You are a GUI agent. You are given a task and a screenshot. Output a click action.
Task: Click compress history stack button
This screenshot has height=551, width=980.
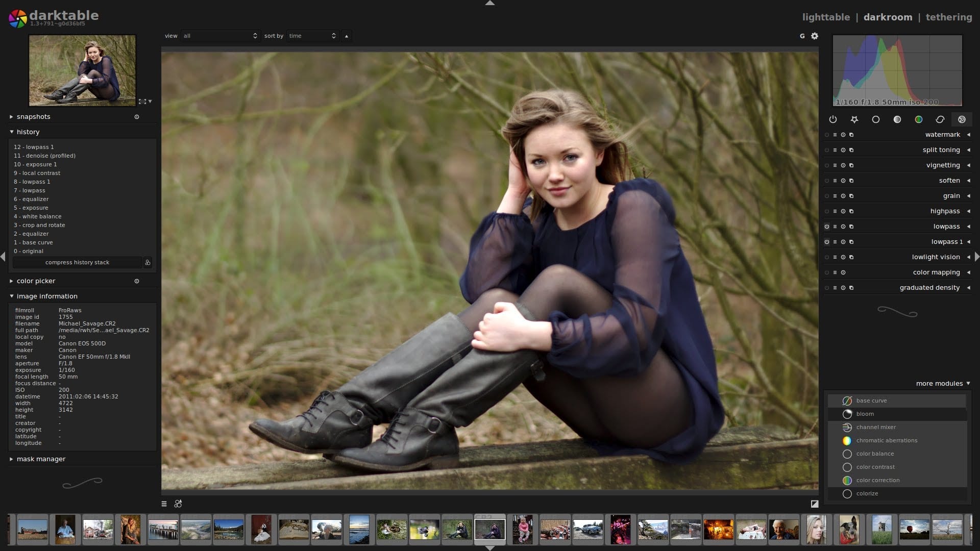pyautogui.click(x=77, y=262)
